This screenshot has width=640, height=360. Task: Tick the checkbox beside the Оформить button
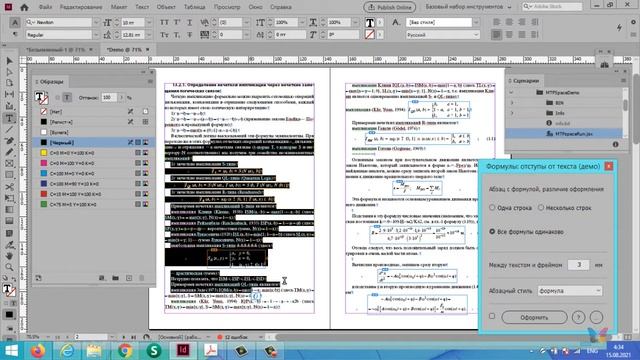492,316
